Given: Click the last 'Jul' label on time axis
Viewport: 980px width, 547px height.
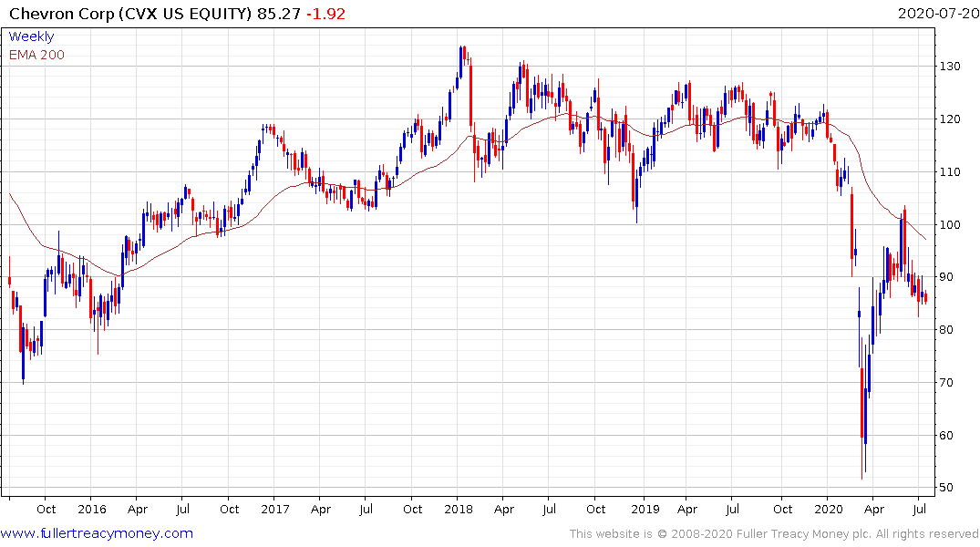Looking at the screenshot, I should pos(919,509).
